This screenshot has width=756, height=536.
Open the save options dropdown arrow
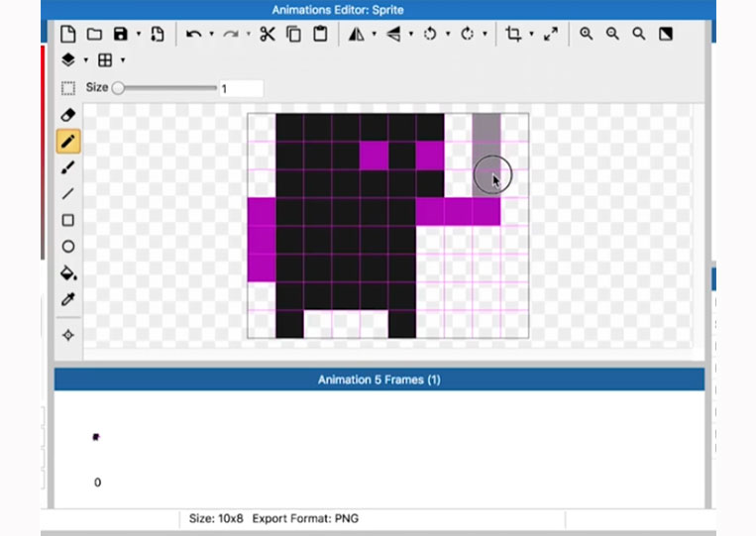[x=139, y=34]
